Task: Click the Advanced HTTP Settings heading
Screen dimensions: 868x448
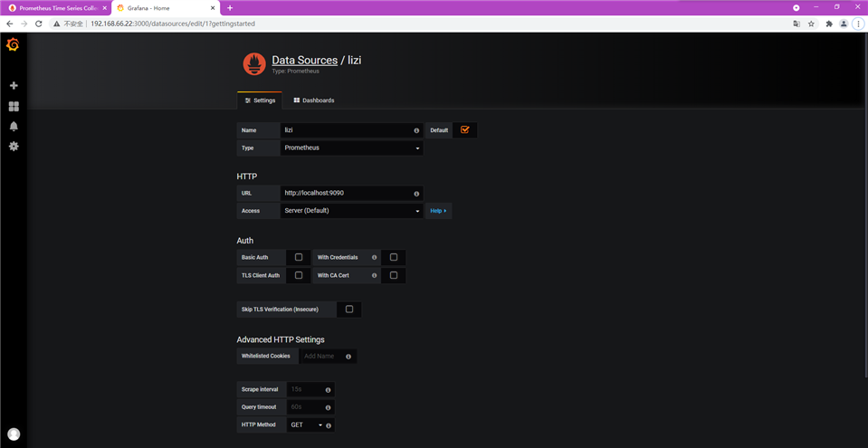Action: (x=280, y=339)
